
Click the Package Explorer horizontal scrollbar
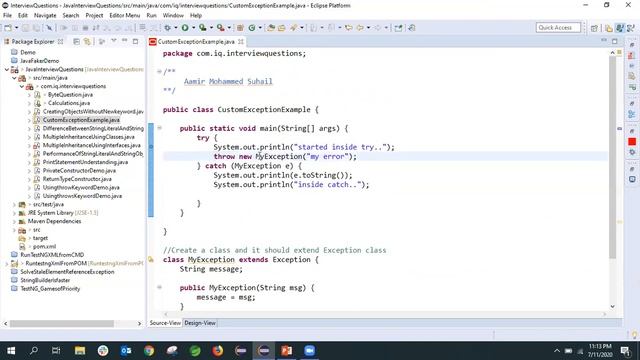tap(62, 323)
